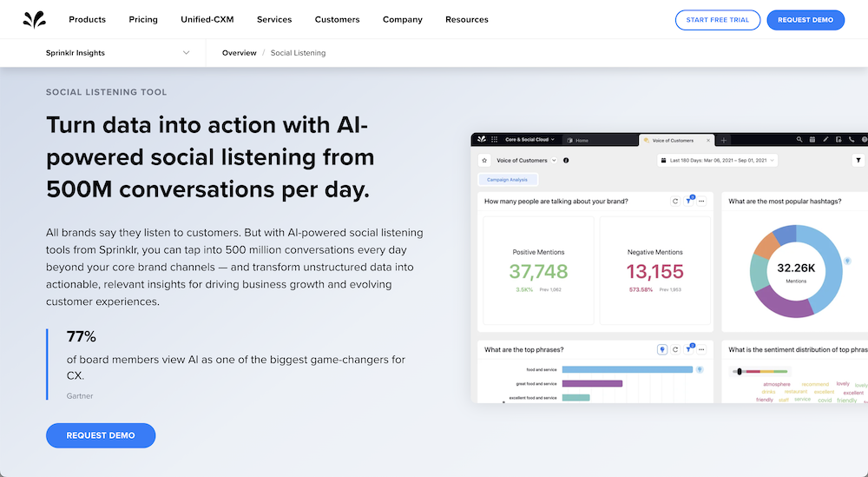This screenshot has height=477, width=868.
Task: Click the Sprinklr logo in the header
Action: 35,19
